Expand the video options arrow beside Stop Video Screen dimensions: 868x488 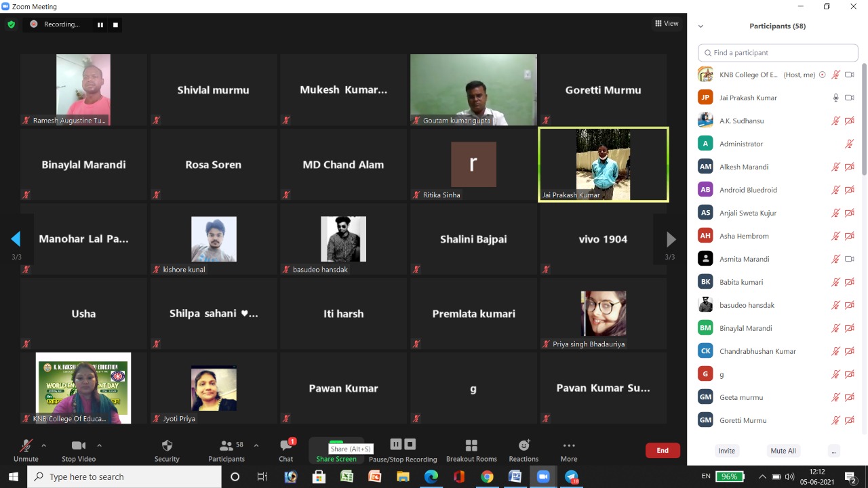[99, 445]
